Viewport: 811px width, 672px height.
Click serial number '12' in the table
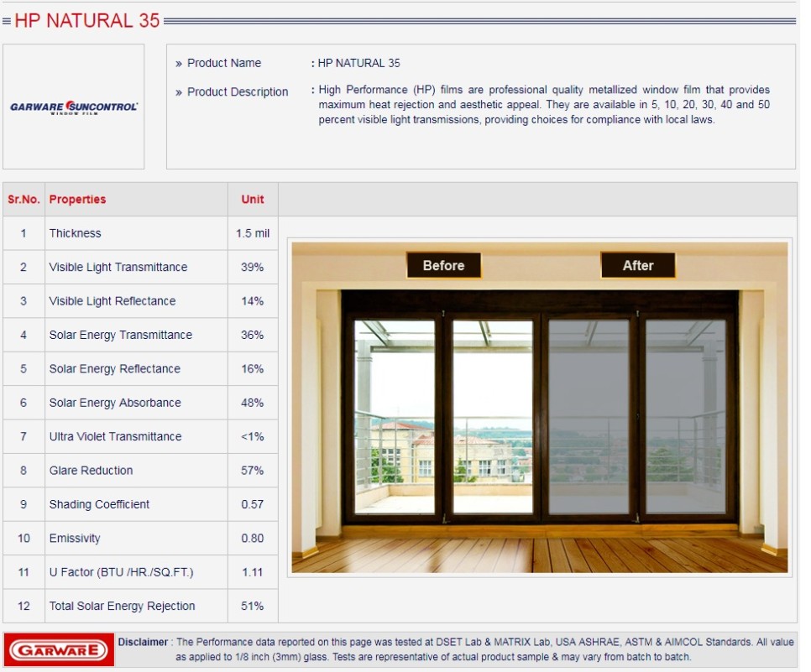point(24,606)
